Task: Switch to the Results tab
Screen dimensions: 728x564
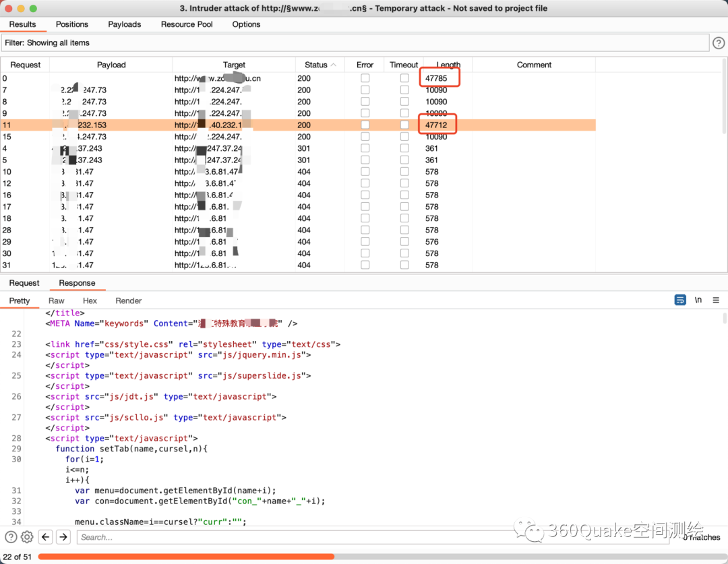Action: coord(22,24)
